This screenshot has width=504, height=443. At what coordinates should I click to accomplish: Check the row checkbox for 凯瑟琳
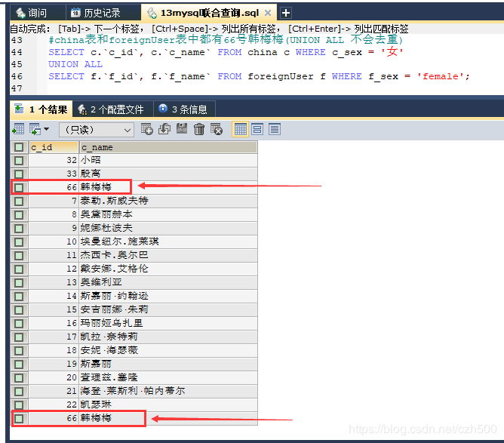(x=19, y=405)
